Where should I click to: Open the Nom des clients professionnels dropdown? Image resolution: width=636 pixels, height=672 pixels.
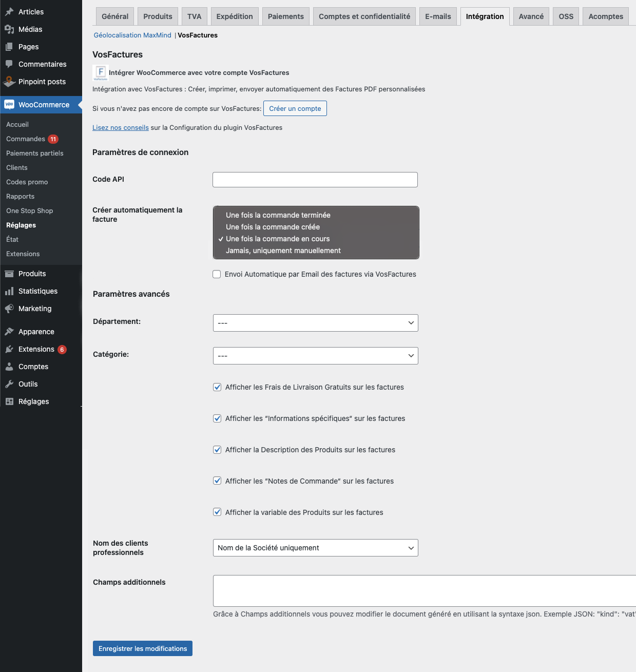[315, 548]
